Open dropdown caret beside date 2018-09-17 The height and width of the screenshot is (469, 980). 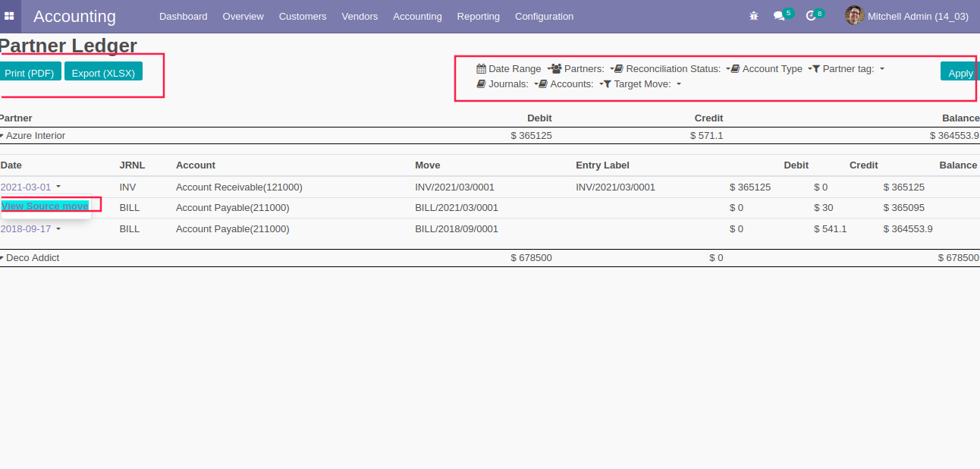click(x=58, y=229)
